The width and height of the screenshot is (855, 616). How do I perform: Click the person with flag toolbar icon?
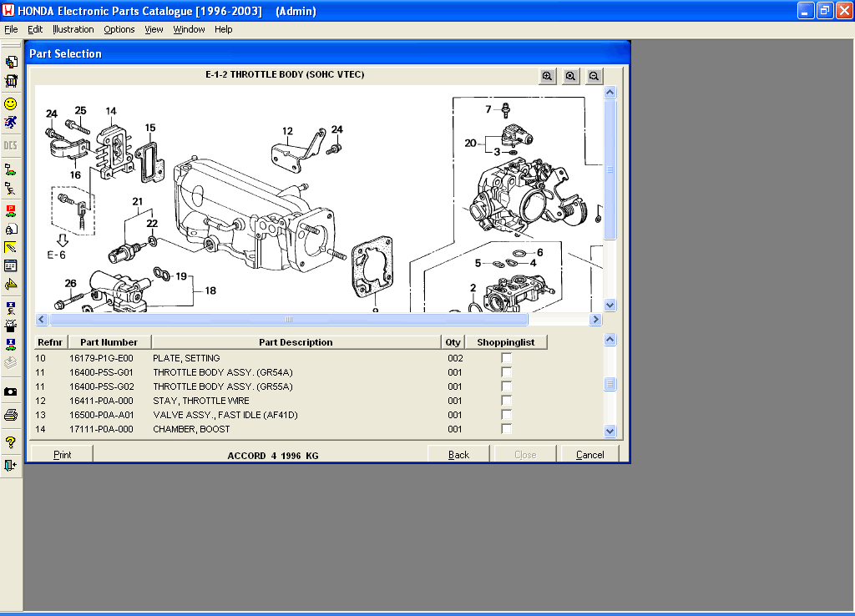point(11,189)
